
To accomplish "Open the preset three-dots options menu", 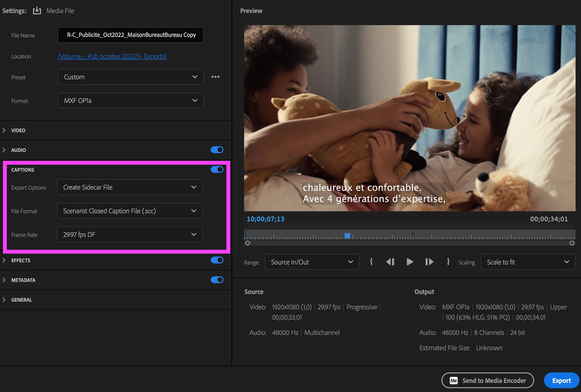I will point(215,77).
